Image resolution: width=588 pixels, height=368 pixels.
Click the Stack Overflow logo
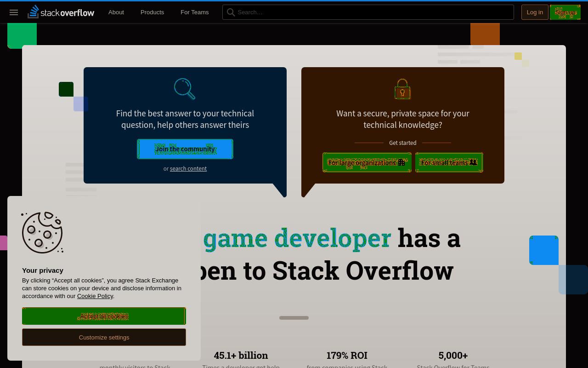[x=61, y=12]
